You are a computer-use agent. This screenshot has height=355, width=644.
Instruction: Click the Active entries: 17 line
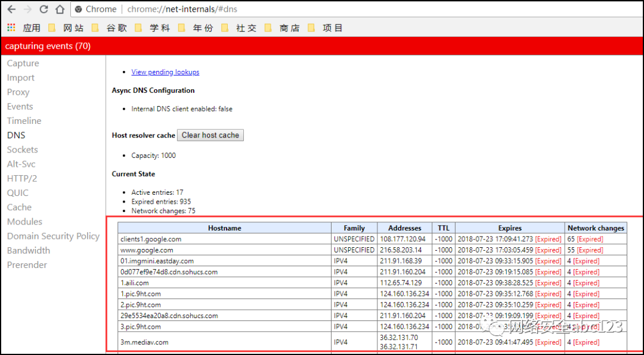[x=157, y=192]
